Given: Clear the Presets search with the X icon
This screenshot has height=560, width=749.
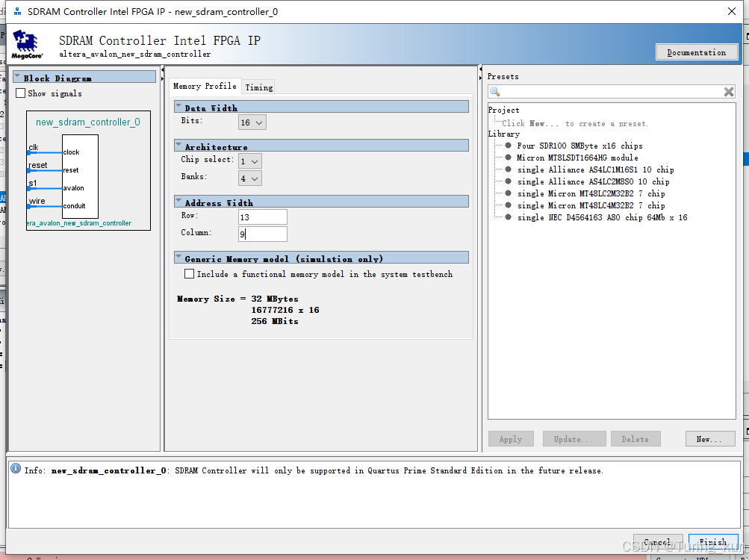Looking at the screenshot, I should [x=728, y=91].
